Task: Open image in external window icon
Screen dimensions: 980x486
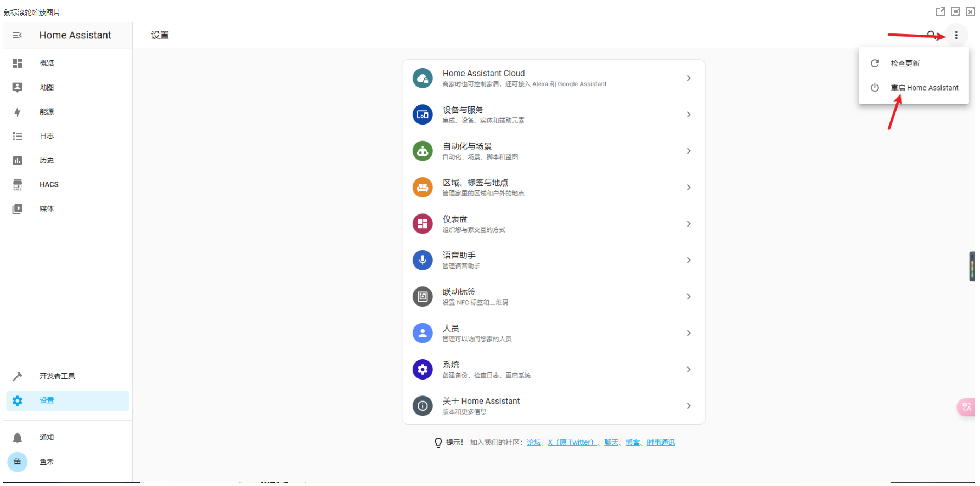Action: [x=940, y=12]
